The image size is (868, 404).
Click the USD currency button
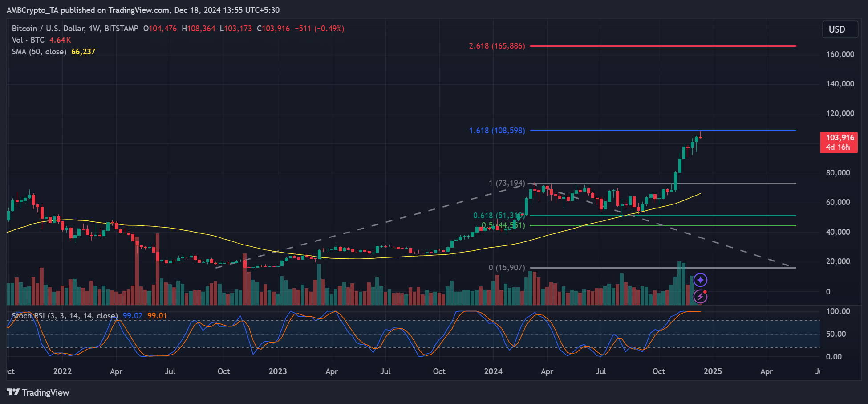(x=840, y=29)
